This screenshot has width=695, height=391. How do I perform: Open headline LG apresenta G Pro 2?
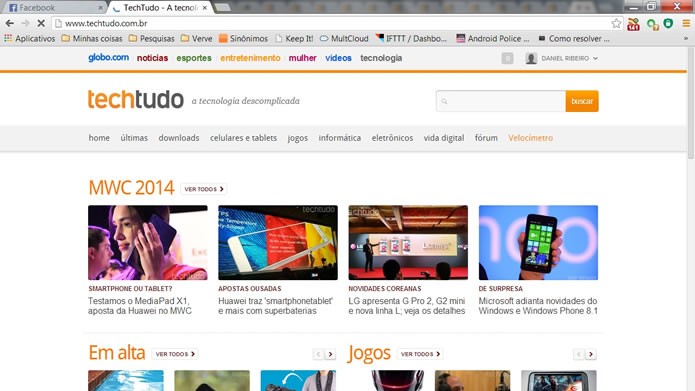(x=407, y=306)
